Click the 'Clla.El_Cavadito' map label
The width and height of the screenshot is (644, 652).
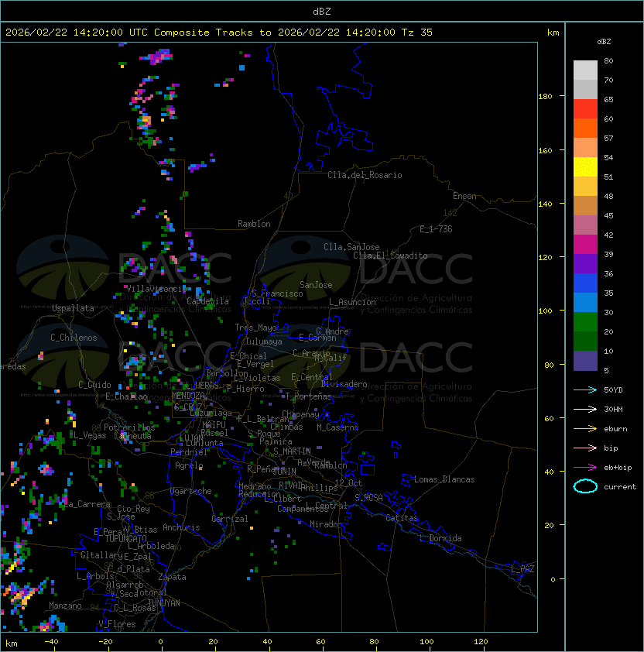pyautogui.click(x=390, y=256)
